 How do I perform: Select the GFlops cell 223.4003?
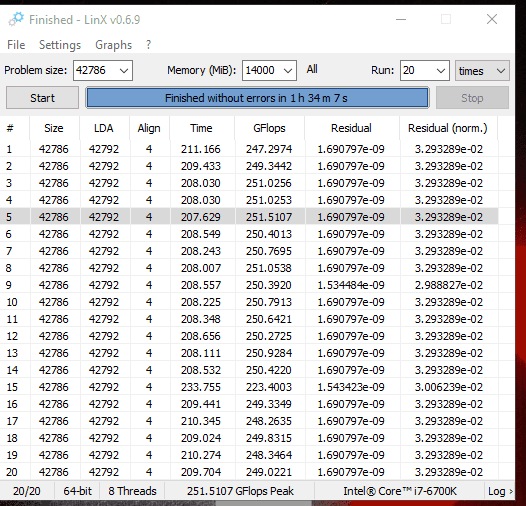pyautogui.click(x=269, y=387)
